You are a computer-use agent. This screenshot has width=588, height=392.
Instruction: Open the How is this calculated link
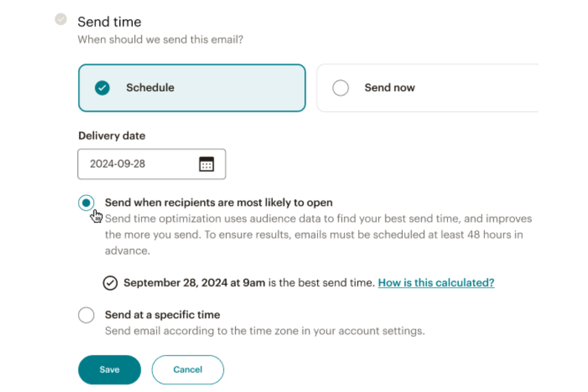(x=436, y=282)
